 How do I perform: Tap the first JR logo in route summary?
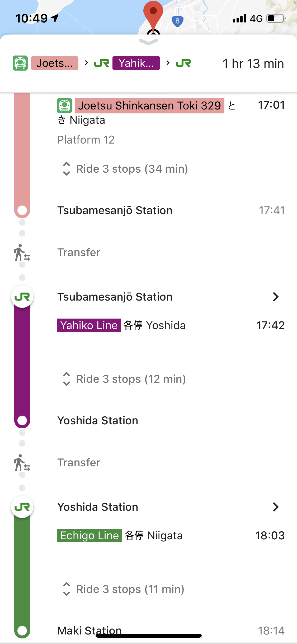102,63
